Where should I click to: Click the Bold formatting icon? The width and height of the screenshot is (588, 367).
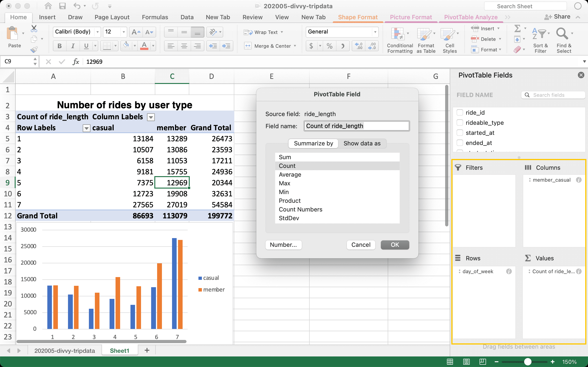(x=59, y=46)
